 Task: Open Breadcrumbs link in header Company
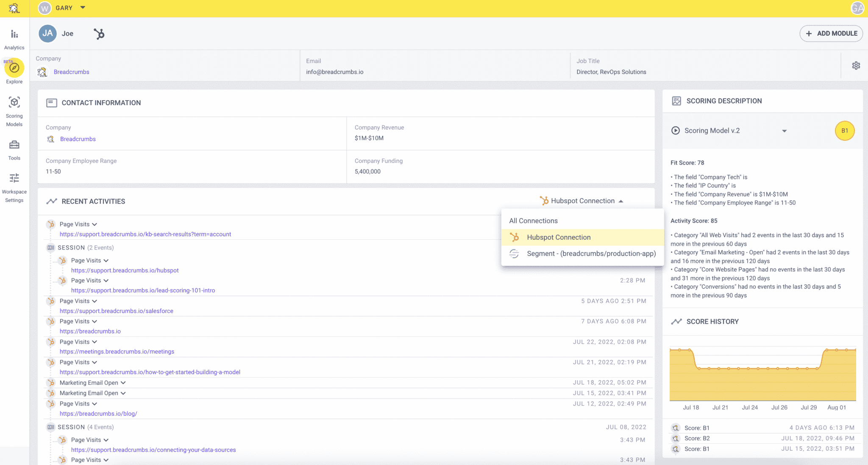[72, 72]
